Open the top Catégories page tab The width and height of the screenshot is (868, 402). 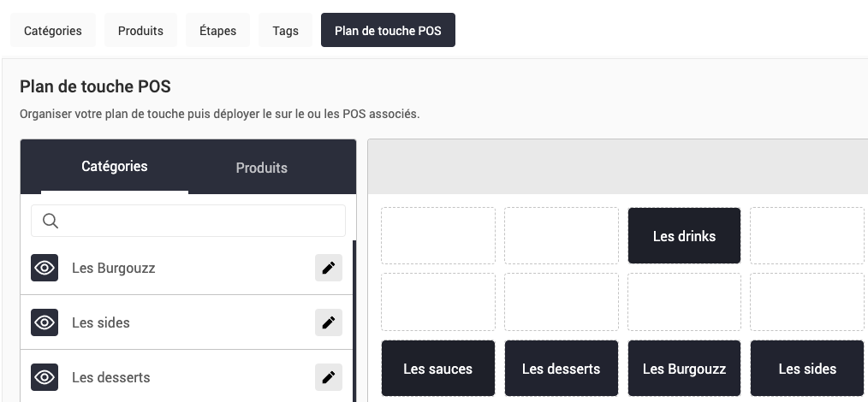[53, 31]
